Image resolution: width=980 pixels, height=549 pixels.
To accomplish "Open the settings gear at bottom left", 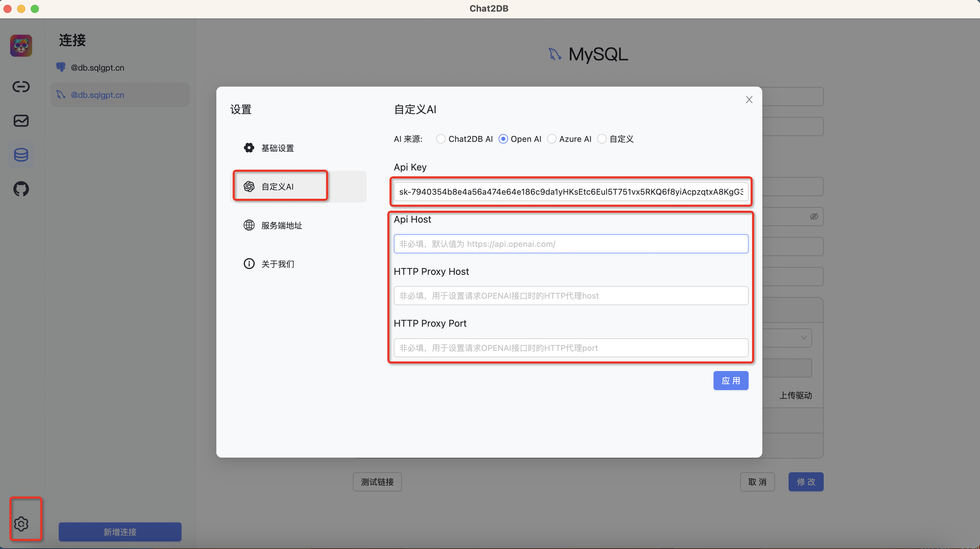I will click(21, 524).
